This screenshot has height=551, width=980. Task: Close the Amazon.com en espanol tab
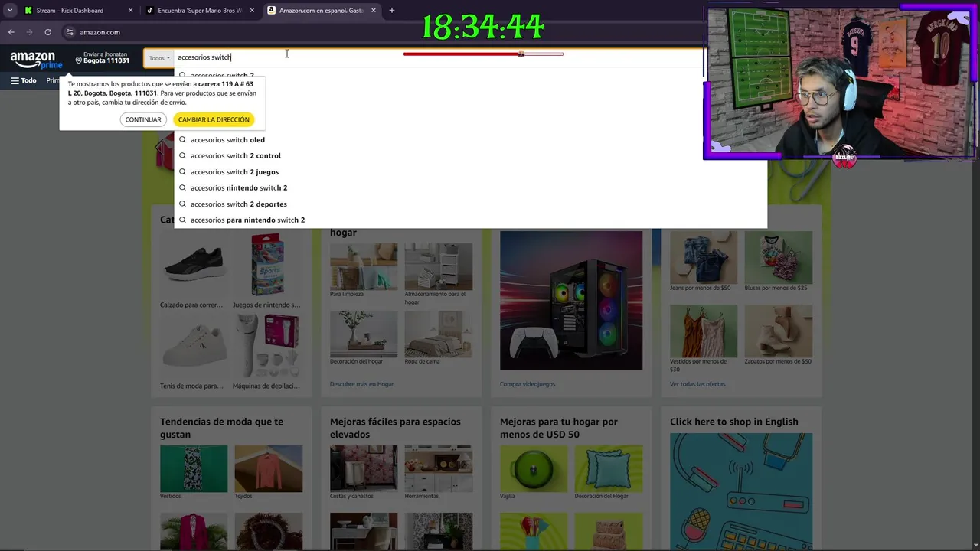pyautogui.click(x=374, y=11)
